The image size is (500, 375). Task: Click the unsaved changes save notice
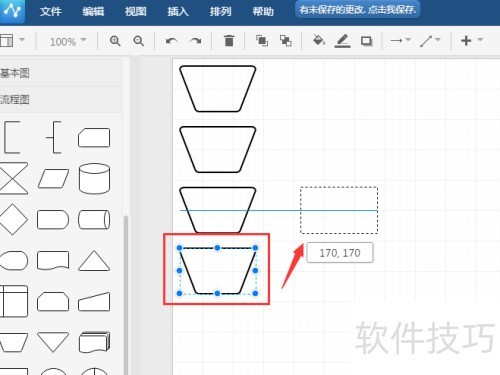[x=358, y=10]
